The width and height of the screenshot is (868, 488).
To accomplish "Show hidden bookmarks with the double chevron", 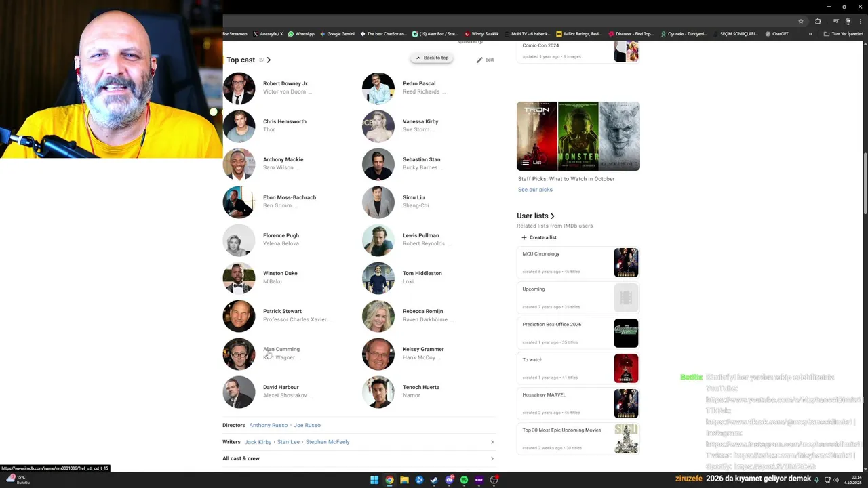I will [x=810, y=34].
